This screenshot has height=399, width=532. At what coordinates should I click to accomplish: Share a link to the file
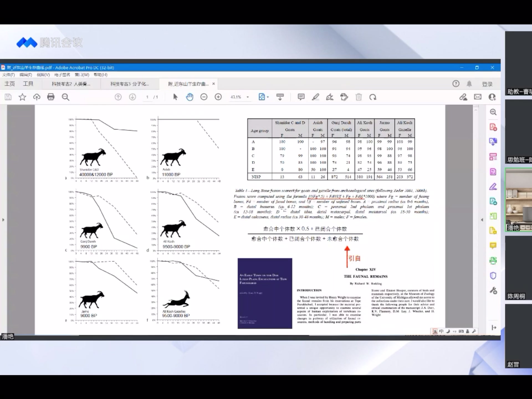pos(463,97)
